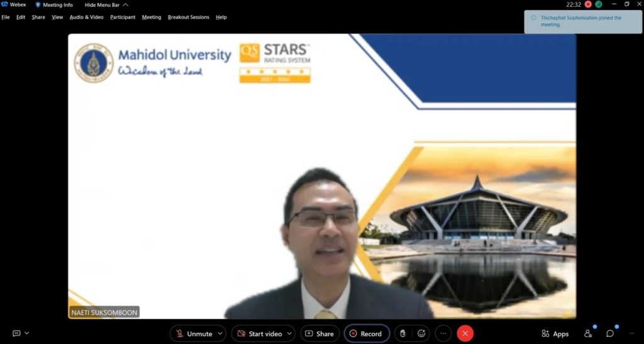
Task: Click the joined meeting notification
Action: [583, 22]
